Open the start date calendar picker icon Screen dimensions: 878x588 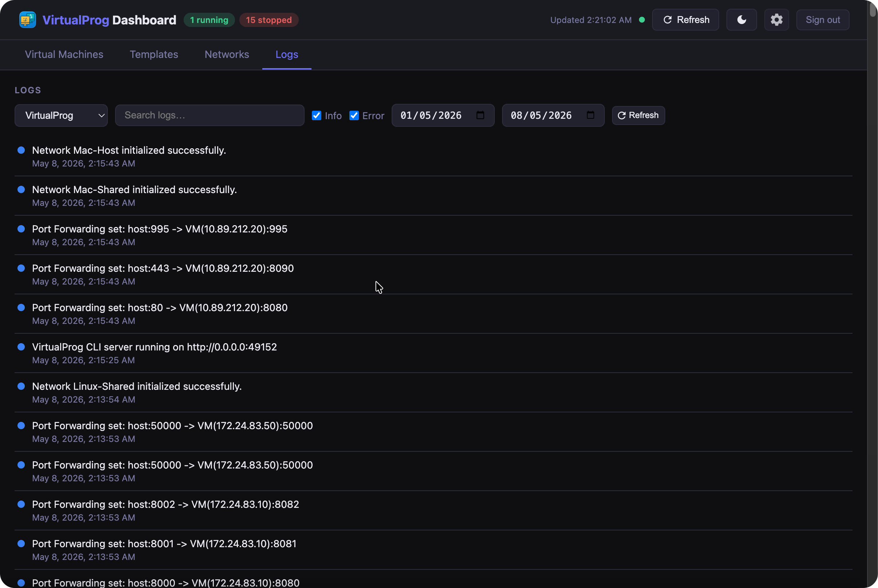[x=480, y=115]
